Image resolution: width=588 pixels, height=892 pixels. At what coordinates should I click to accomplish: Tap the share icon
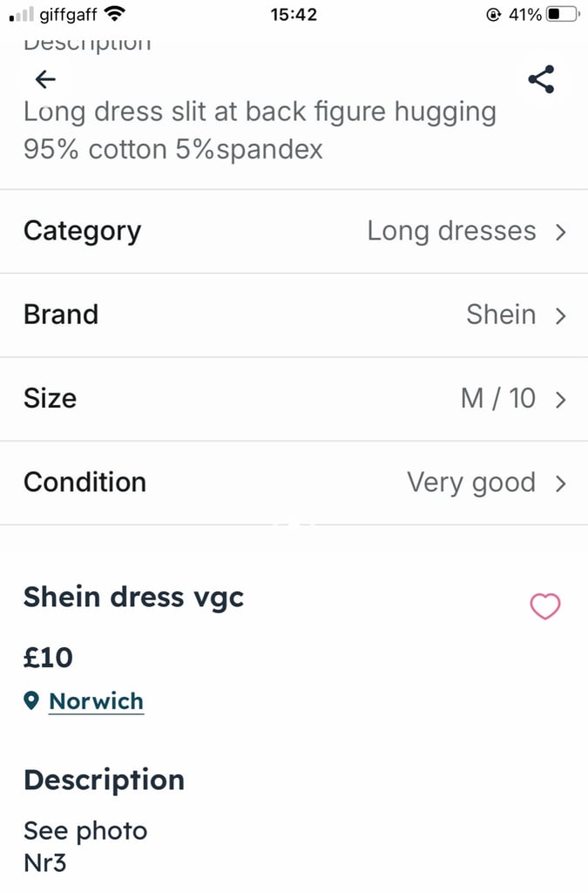541,79
